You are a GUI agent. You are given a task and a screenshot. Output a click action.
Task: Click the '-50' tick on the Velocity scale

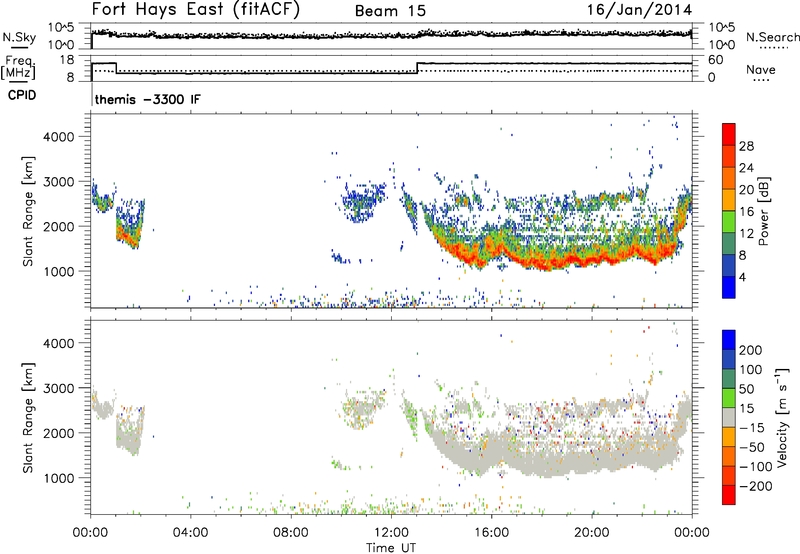pos(752,447)
